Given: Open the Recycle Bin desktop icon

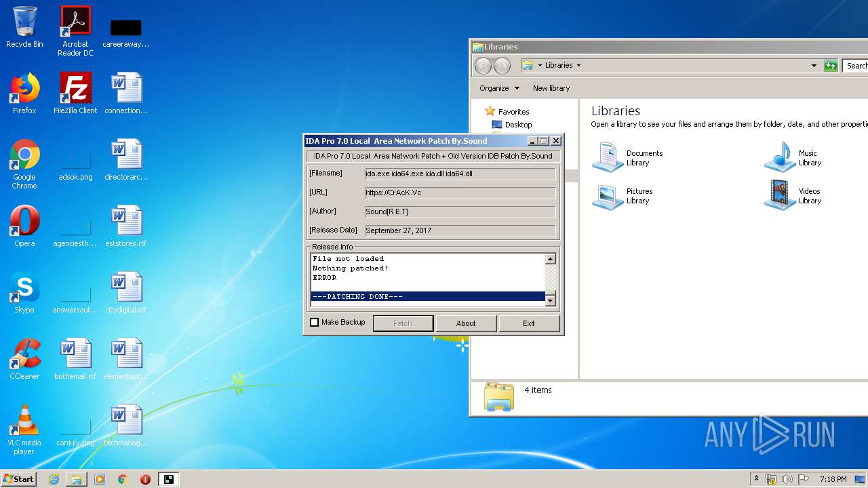Looking at the screenshot, I should pyautogui.click(x=24, y=27).
